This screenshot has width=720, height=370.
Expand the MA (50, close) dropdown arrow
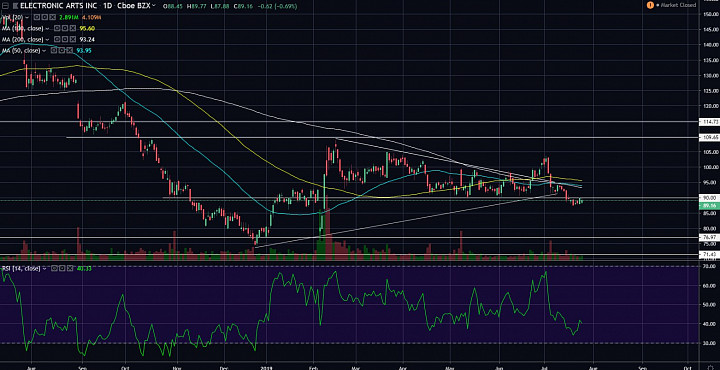(44, 50)
